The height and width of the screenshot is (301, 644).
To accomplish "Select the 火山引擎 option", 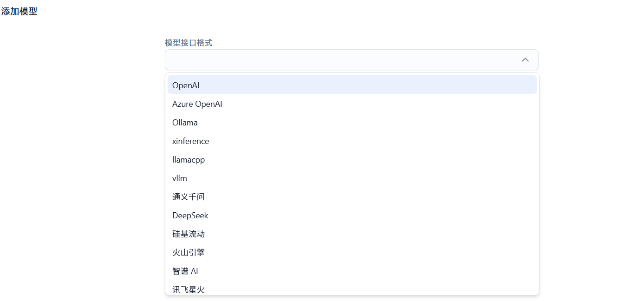I will [352, 252].
